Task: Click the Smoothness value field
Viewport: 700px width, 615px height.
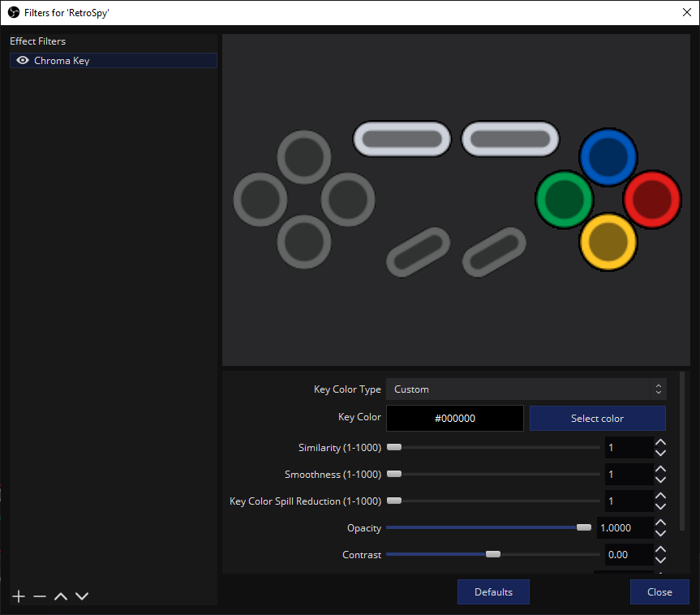Action: 629,474
